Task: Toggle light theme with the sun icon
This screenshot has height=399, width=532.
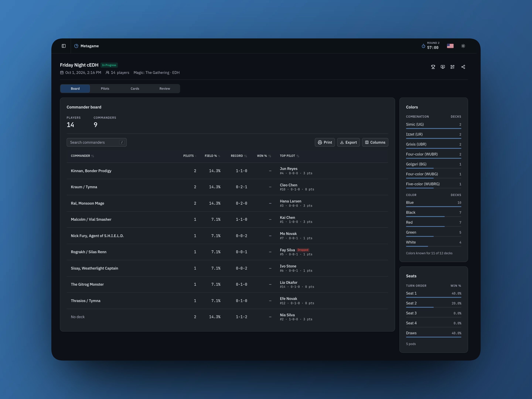Action: tap(463, 46)
